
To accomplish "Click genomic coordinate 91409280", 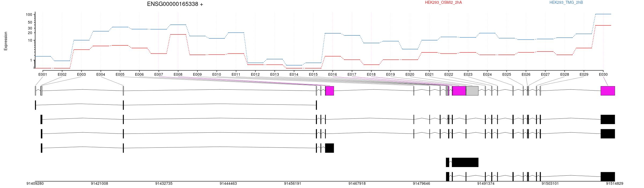I will click(35, 184).
